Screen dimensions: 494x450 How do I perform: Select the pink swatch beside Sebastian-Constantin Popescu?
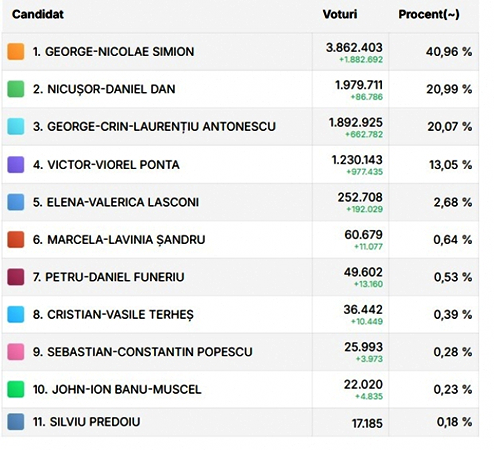tap(16, 352)
